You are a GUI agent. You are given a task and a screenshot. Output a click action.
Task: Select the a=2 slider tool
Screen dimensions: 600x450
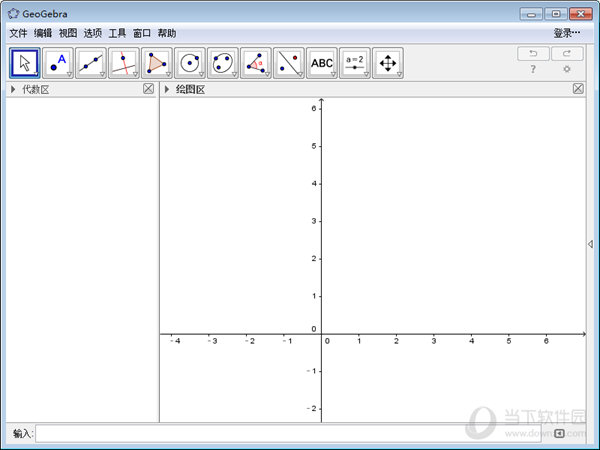[x=355, y=63]
